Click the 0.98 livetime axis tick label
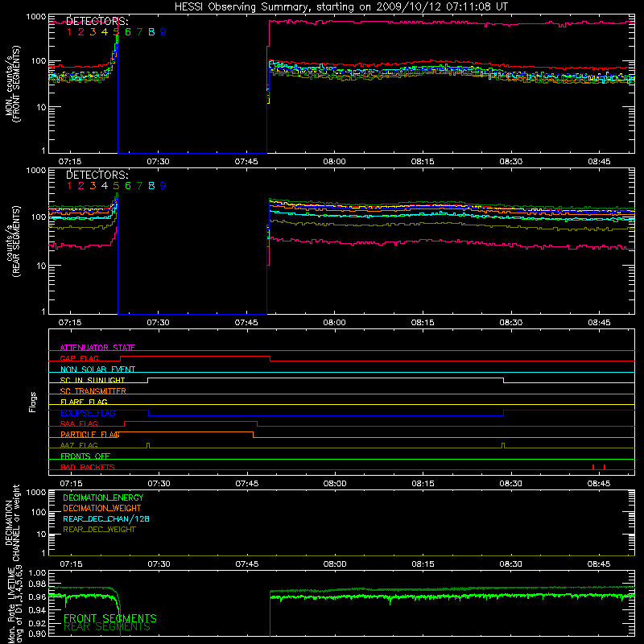This screenshot has width=644, height=644. (x=37, y=584)
